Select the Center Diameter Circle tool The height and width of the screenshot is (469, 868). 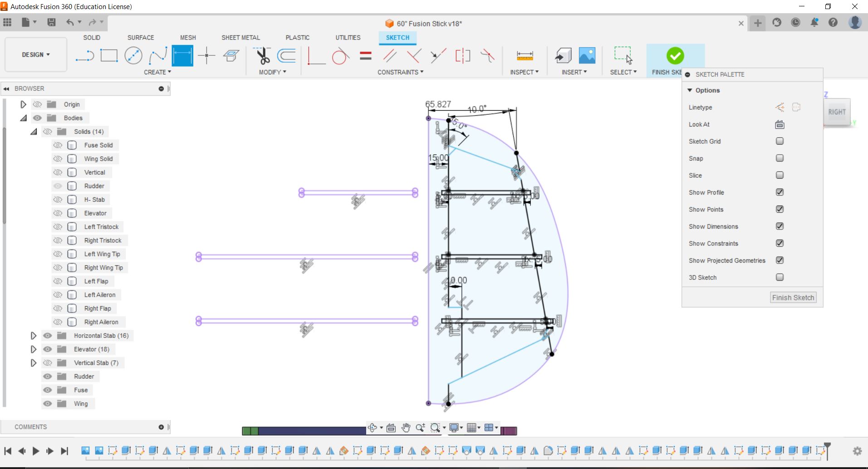[x=133, y=56]
